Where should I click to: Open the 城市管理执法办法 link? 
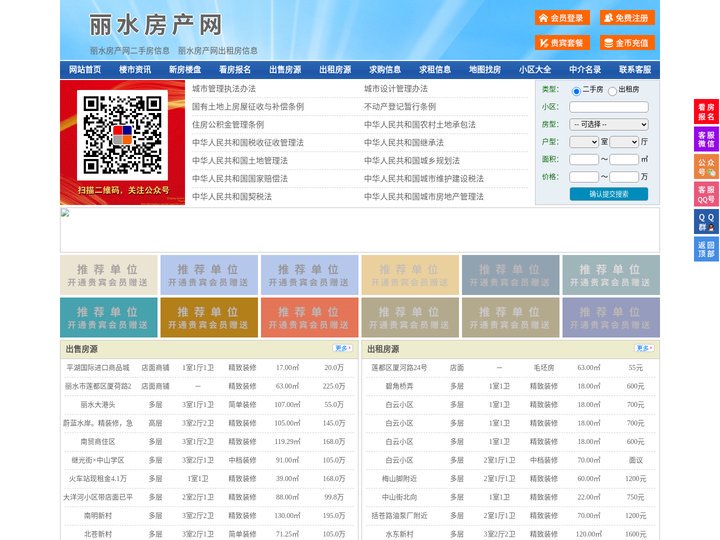click(224, 89)
